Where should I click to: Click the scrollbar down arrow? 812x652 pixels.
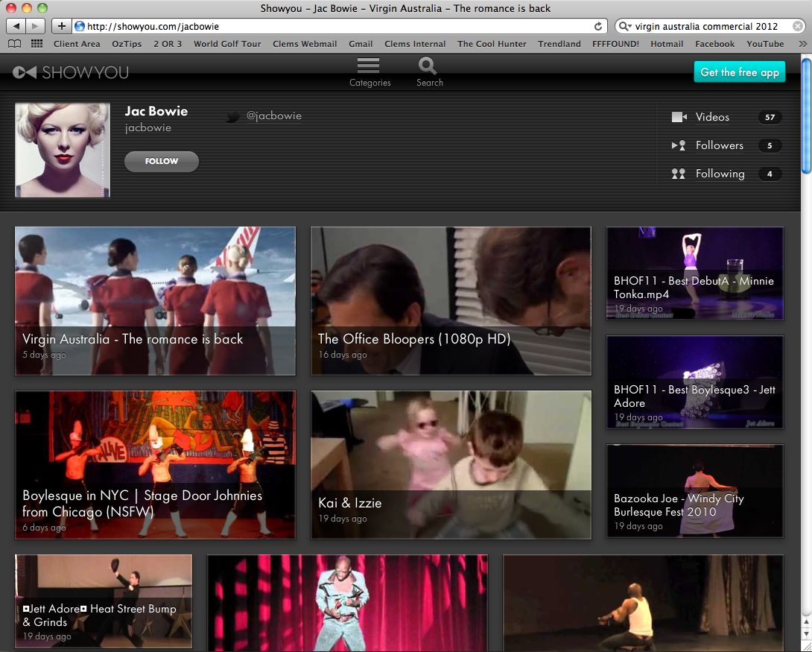coord(806,634)
